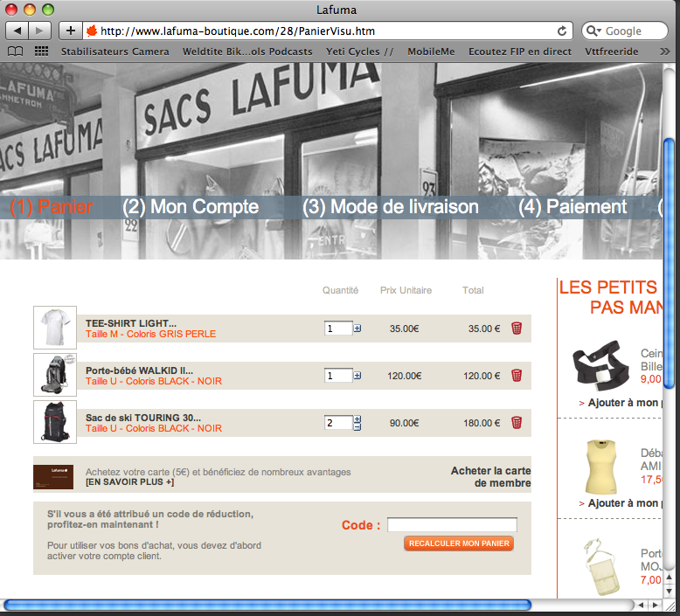Open the Google search magnifier dropdown
This screenshot has width=680, height=616.
pyautogui.click(x=593, y=31)
